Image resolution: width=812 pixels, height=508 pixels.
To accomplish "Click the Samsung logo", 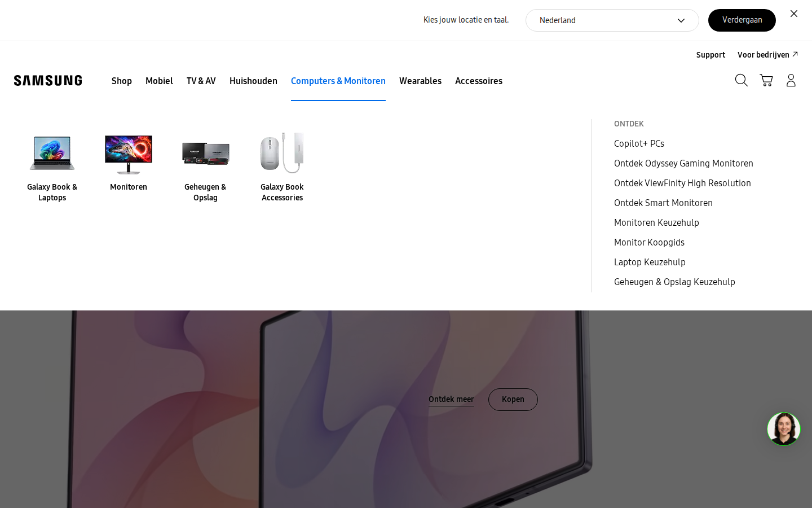I will point(48,80).
